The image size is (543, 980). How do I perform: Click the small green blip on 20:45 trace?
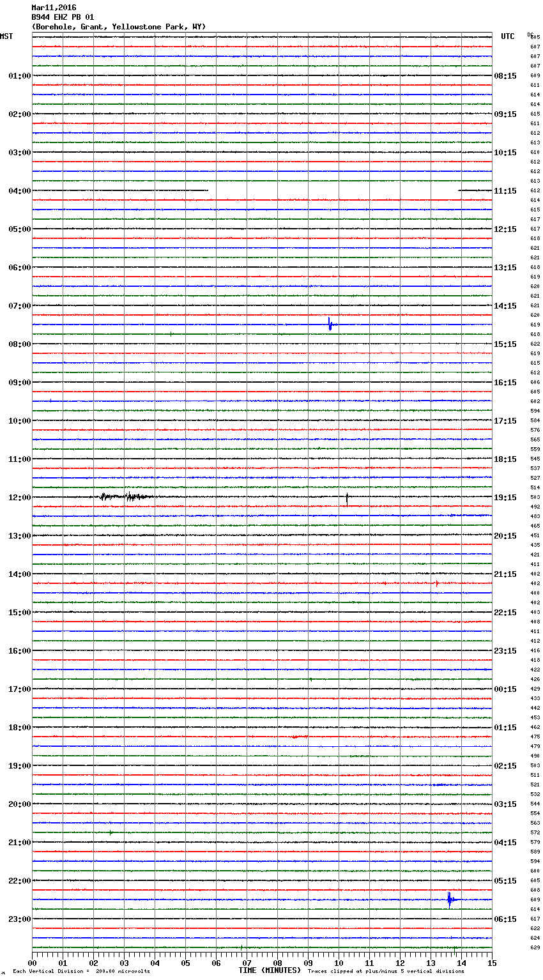(x=111, y=832)
